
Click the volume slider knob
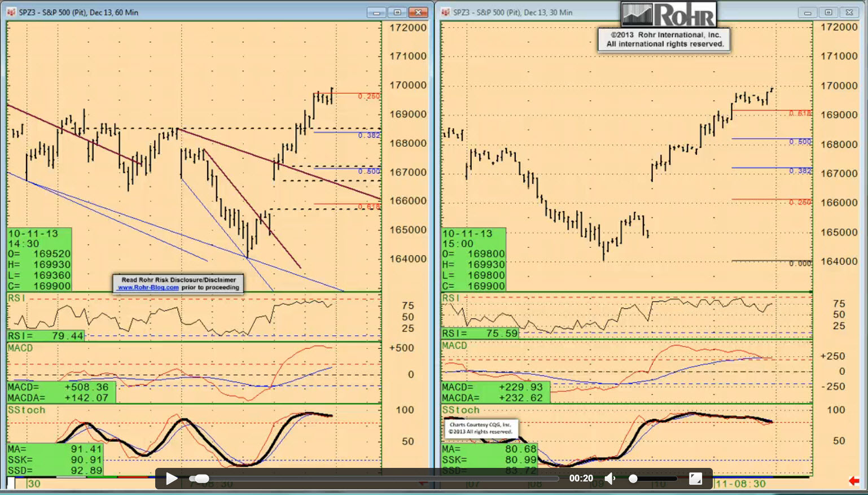[x=633, y=479]
